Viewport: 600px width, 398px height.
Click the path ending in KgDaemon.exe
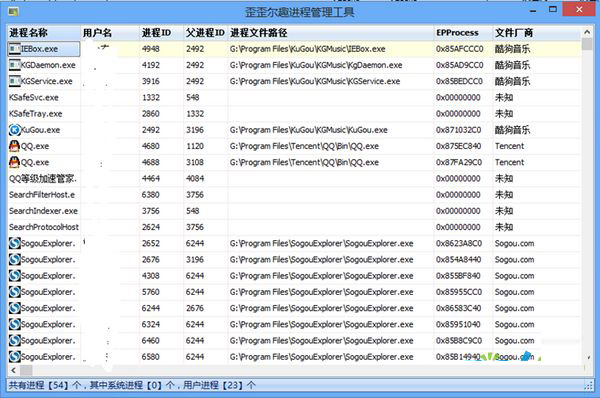(x=316, y=65)
